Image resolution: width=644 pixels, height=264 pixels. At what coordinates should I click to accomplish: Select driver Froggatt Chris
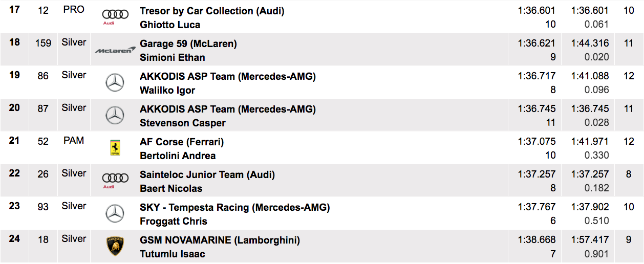coord(173,221)
